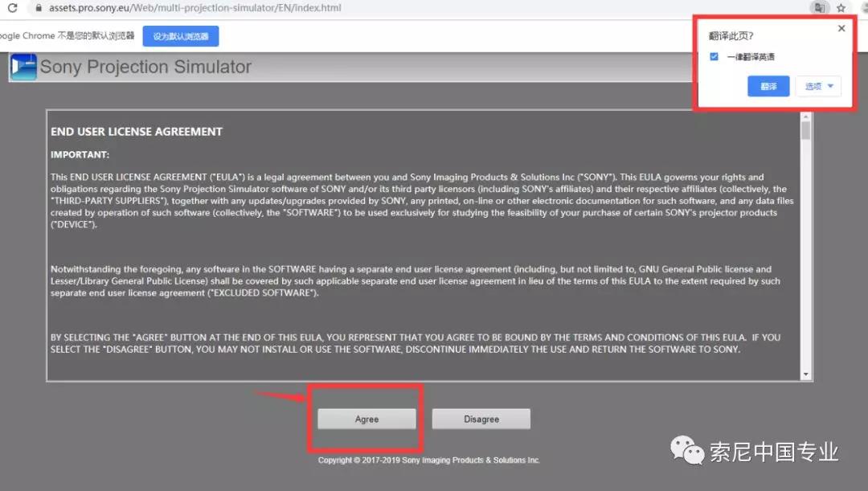868x491 pixels.
Task: Click the Sony Projection Simulator logo icon
Action: (x=23, y=67)
